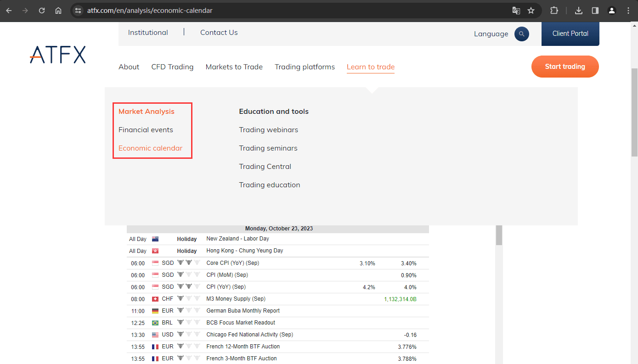The width and height of the screenshot is (638, 364).
Task: Open Trading webinars
Action: (x=268, y=130)
